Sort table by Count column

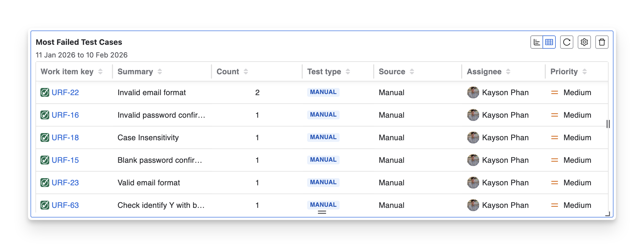pos(246,71)
